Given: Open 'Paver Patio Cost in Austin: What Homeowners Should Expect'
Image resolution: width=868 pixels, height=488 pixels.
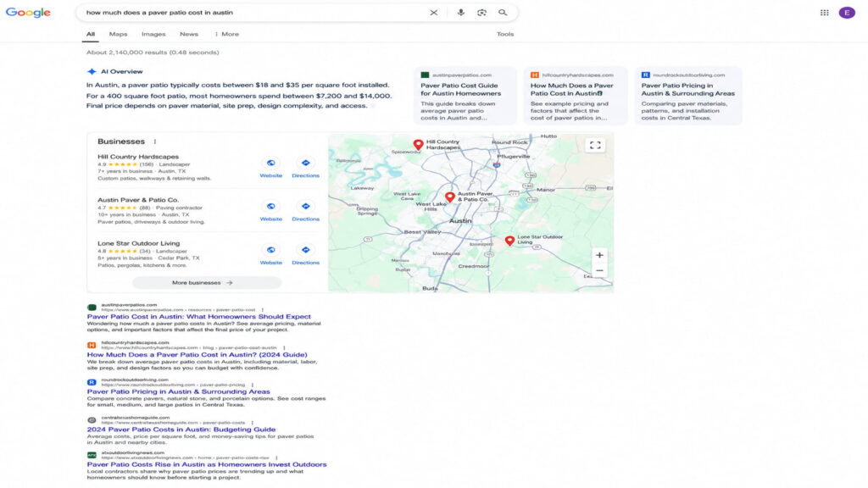Looking at the screenshot, I should pyautogui.click(x=198, y=317).
